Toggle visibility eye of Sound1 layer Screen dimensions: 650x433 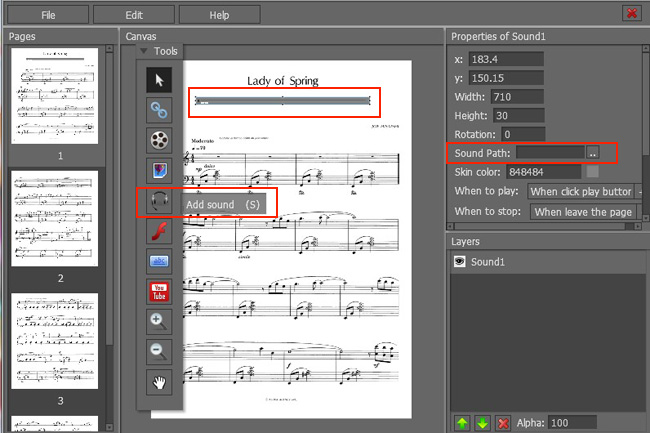pyautogui.click(x=459, y=261)
